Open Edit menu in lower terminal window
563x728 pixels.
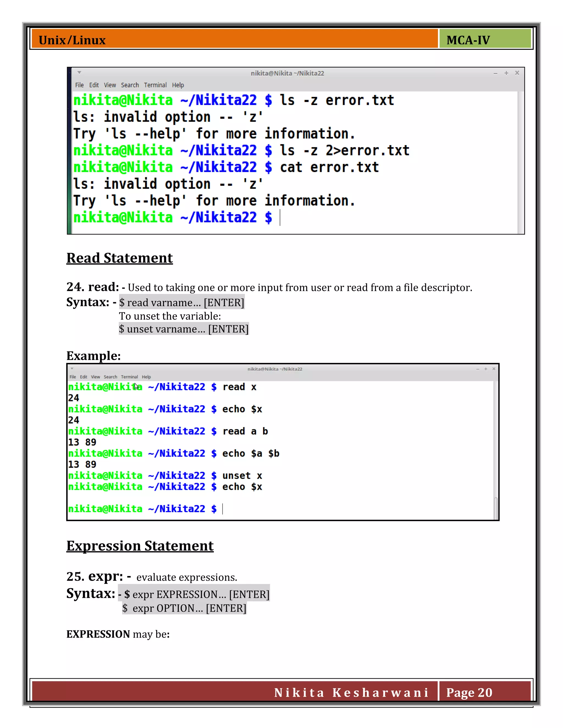83,377
